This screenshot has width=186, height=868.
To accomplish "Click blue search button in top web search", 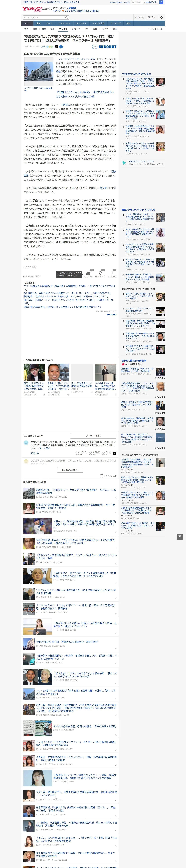I will click(161, 2).
